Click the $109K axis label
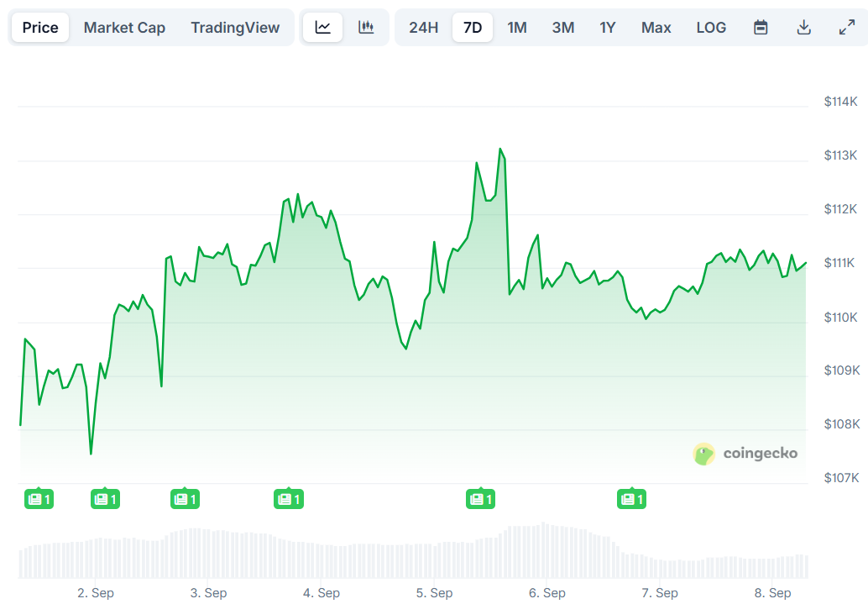This screenshot has width=868, height=604. click(x=841, y=370)
